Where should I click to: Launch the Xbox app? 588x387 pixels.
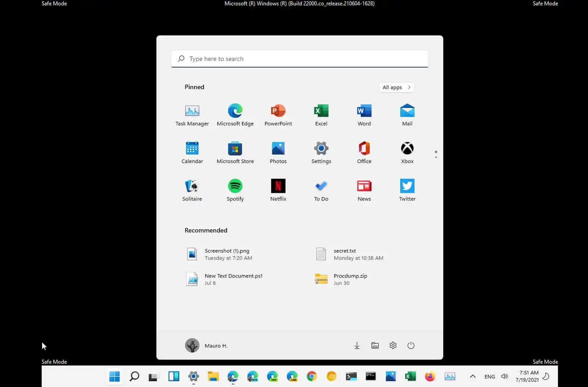[x=407, y=152]
